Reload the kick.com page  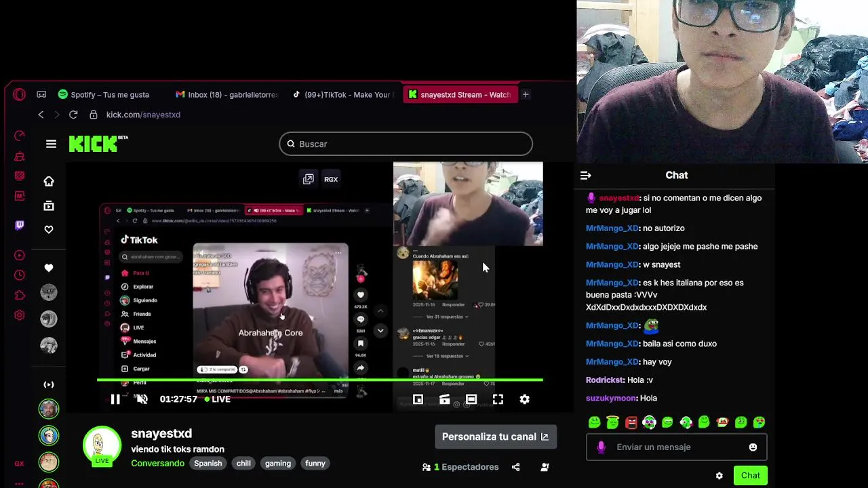73,115
